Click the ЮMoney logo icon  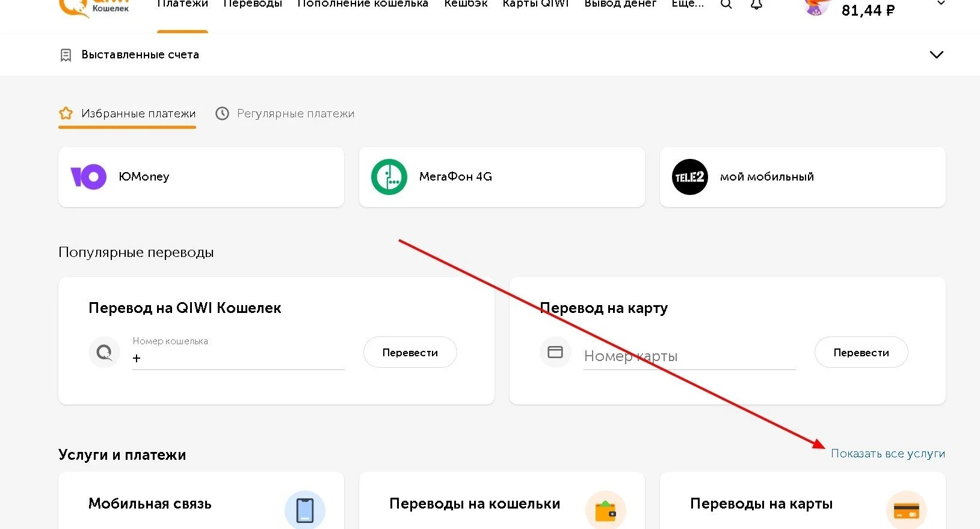[x=88, y=177]
